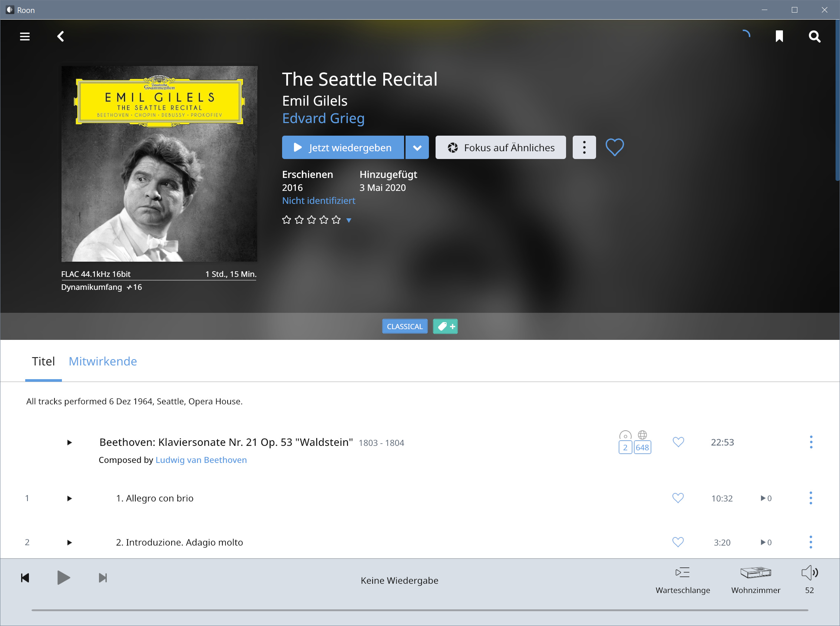Open the hamburger navigation menu
840x626 pixels.
(24, 36)
